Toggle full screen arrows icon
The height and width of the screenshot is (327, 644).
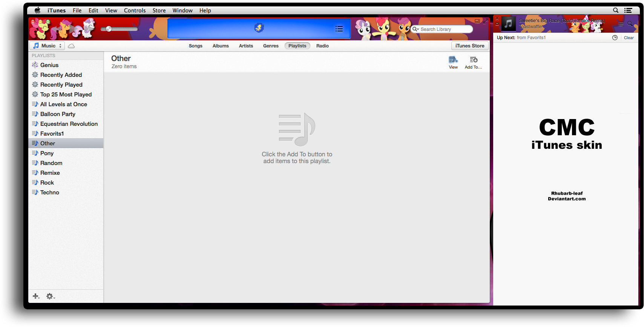pos(486,21)
